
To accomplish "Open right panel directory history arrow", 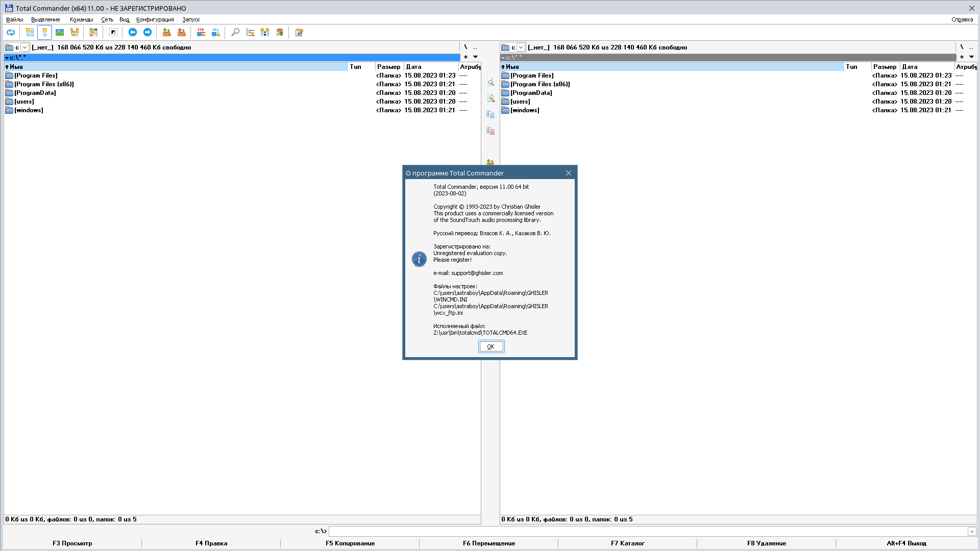I will (x=971, y=57).
